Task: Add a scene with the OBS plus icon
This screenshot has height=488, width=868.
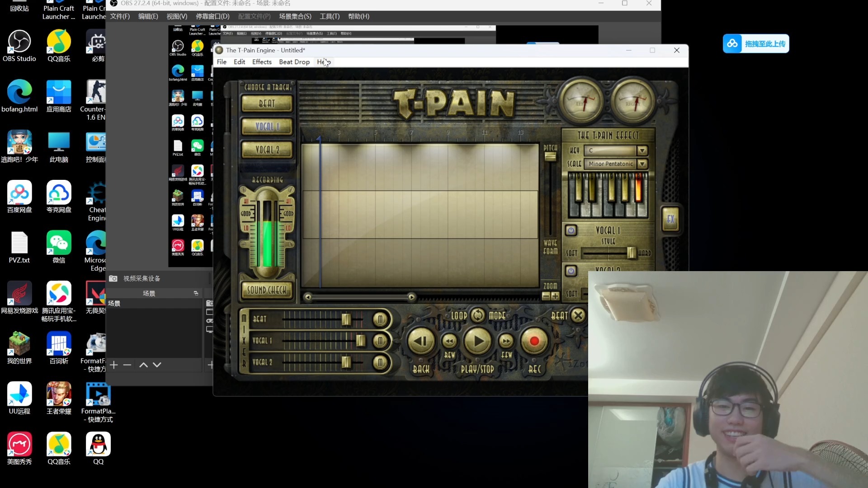Action: 114,365
